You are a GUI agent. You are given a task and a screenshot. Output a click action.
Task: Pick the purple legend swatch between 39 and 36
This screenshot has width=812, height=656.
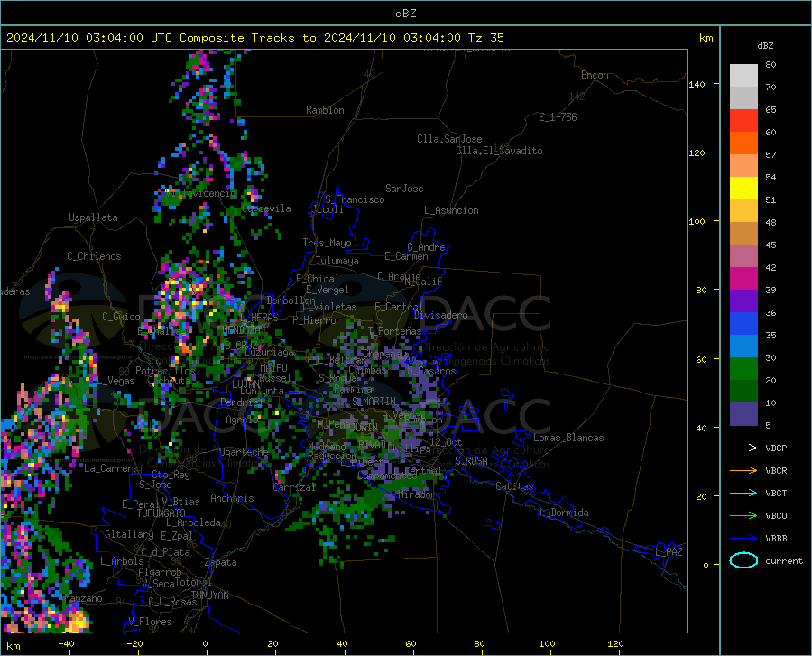click(x=743, y=301)
